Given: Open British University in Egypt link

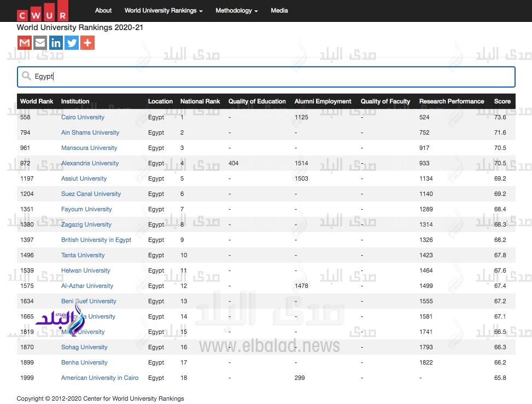Looking at the screenshot, I should pos(96,240).
